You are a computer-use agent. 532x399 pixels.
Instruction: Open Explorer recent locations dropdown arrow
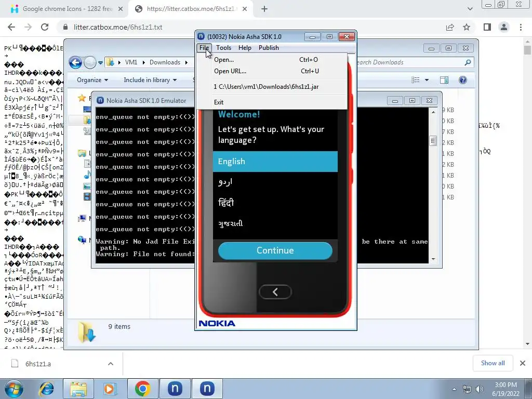click(x=100, y=63)
